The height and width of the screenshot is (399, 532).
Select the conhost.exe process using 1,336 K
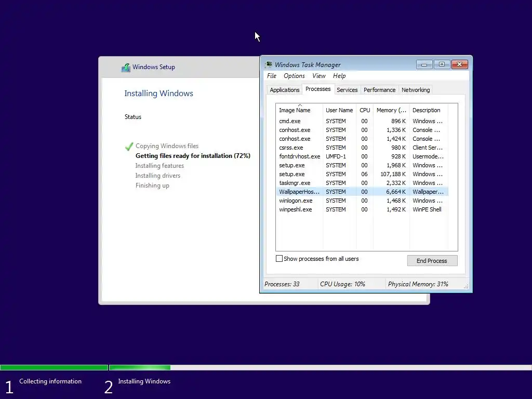click(x=362, y=130)
